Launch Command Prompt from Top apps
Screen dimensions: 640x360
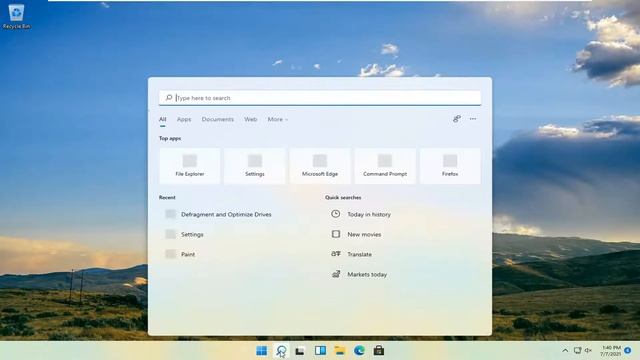click(x=385, y=166)
